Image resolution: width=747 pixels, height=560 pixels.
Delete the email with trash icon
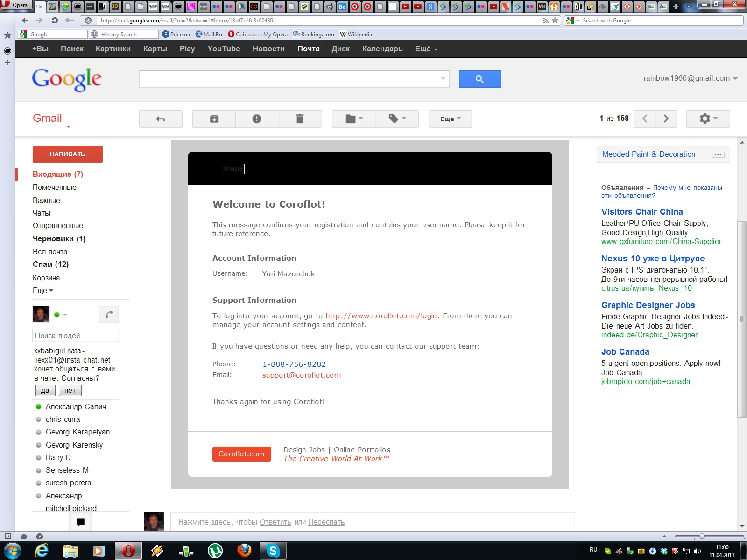tap(300, 119)
